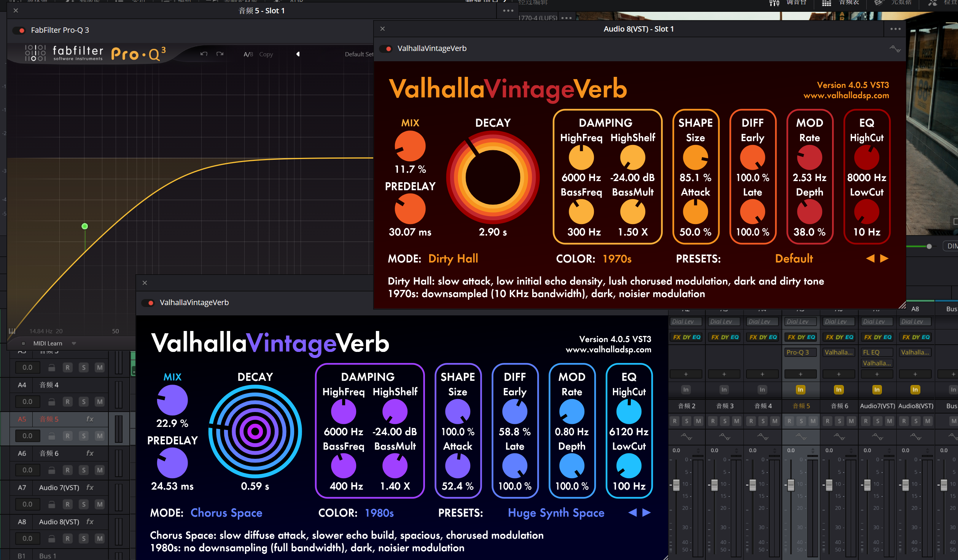Viewport: 958px width, 560px height.
Task: Solo track A6 音频 6 in the track list
Action: pyautogui.click(x=84, y=470)
